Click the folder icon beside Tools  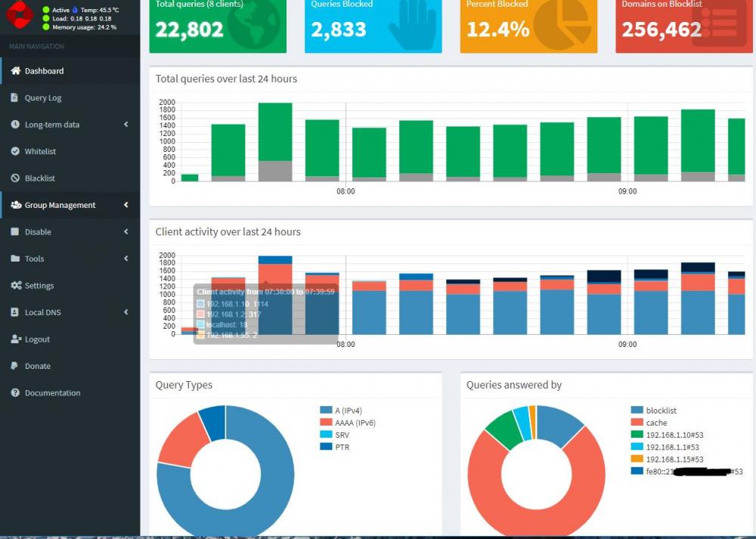15,259
